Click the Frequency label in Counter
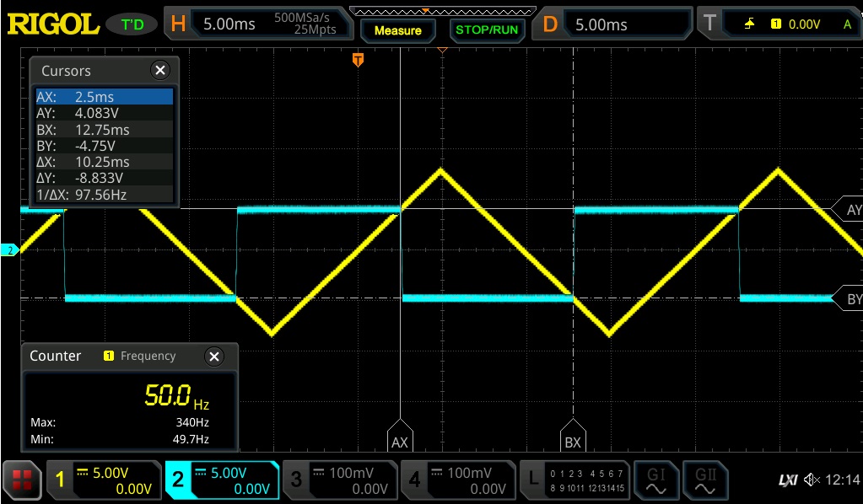The width and height of the screenshot is (863, 504). coord(148,357)
